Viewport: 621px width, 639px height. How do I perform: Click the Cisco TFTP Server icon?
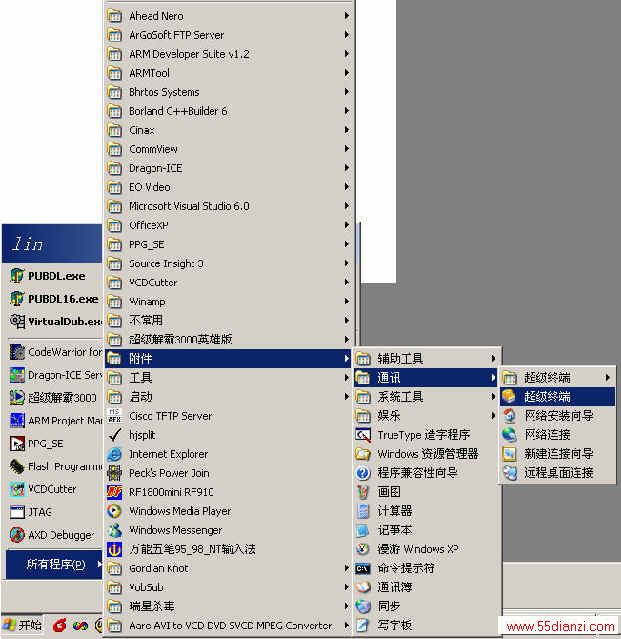(115, 416)
